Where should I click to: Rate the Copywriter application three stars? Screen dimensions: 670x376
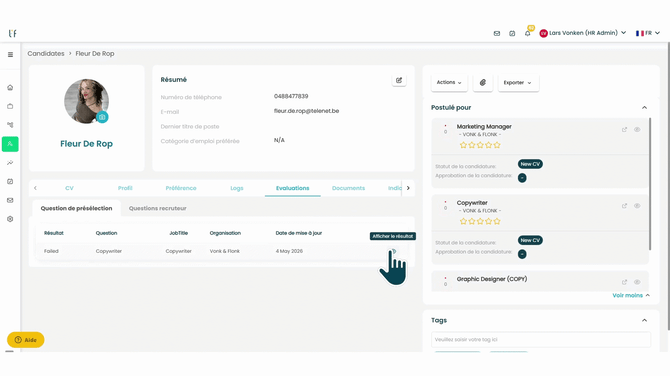click(480, 221)
